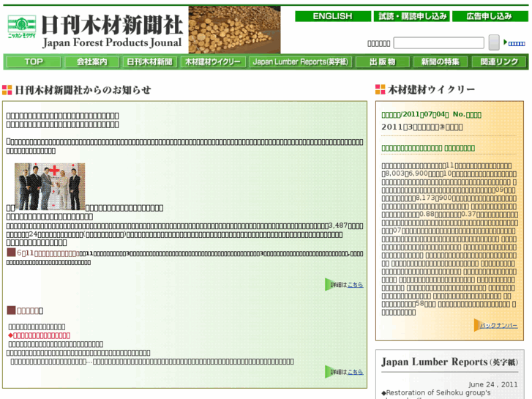The image size is (532, 399).
Task: Select the 2011 07 04 No. issue line
Action: (x=431, y=114)
